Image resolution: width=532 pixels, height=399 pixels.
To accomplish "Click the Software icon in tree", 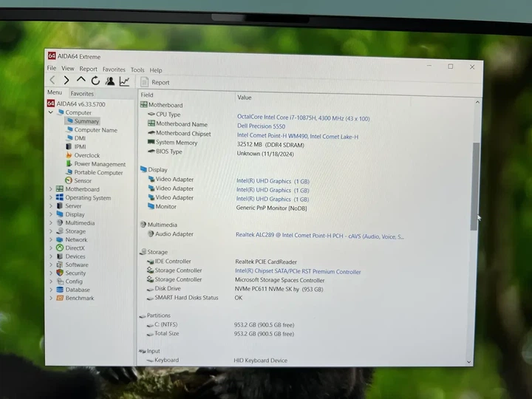I will click(60, 265).
